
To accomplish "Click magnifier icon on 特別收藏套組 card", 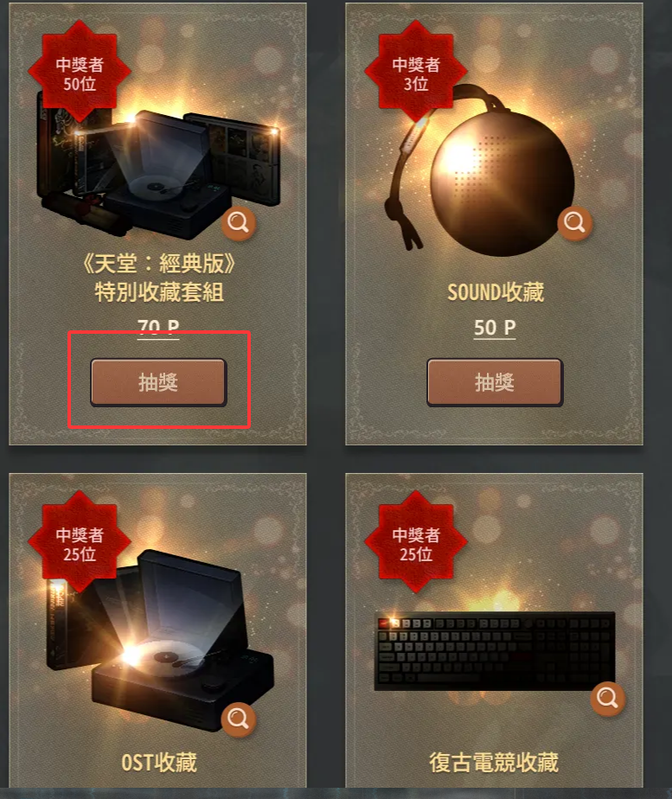I will pos(238,223).
